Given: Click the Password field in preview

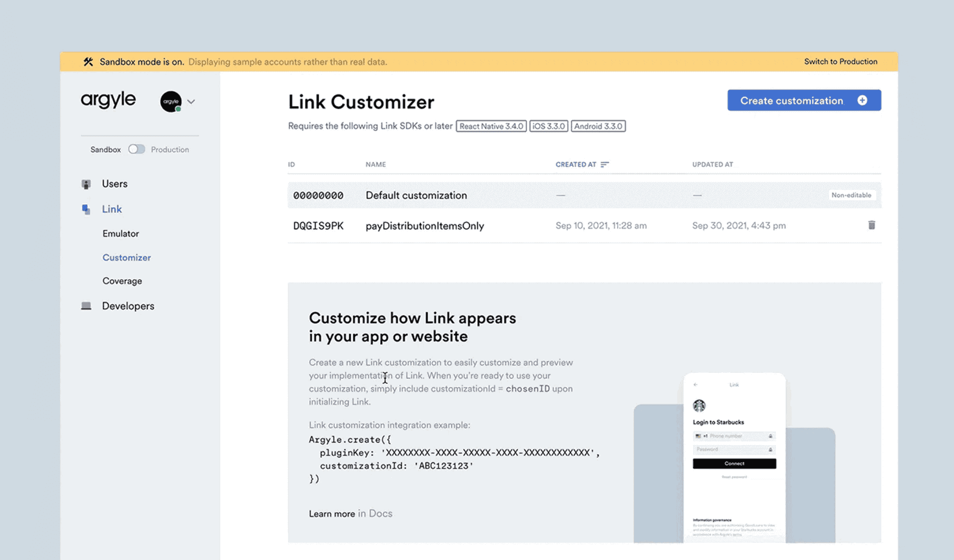Looking at the screenshot, I should coord(734,450).
